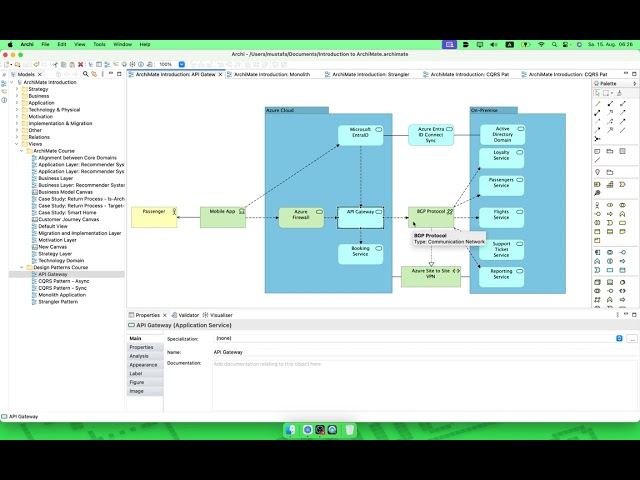Click the Open Model toolbar icon
This screenshot has height=480, width=640.
point(18,64)
